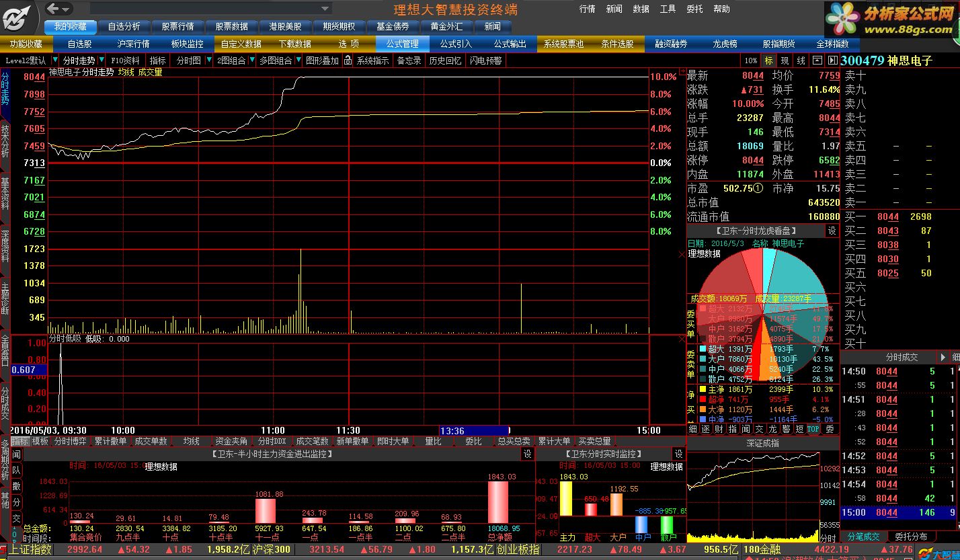Click the 撤 side icon in bottom-left panel
The height and width of the screenshot is (560, 960).
(17, 486)
